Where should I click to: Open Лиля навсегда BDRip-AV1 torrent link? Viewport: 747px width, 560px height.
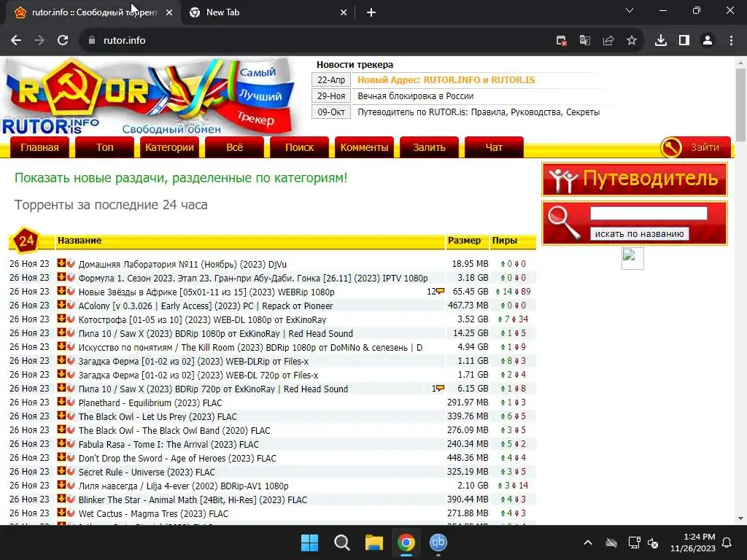point(183,486)
